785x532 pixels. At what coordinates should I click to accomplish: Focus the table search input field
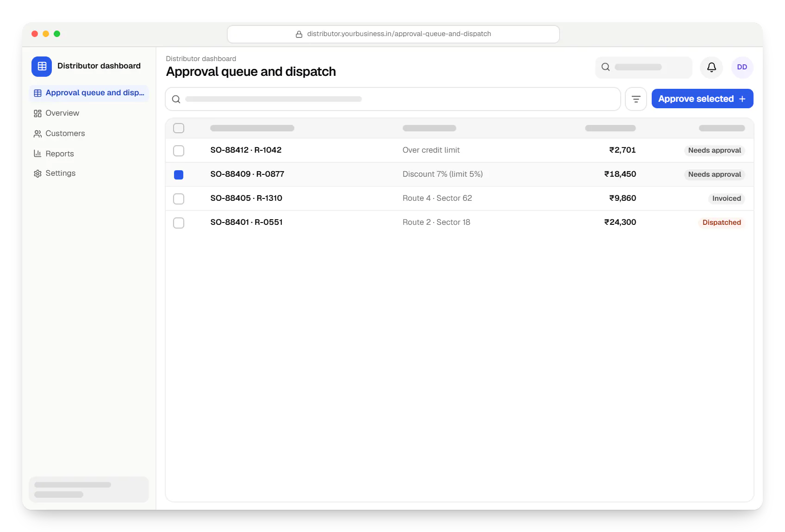[x=392, y=99]
